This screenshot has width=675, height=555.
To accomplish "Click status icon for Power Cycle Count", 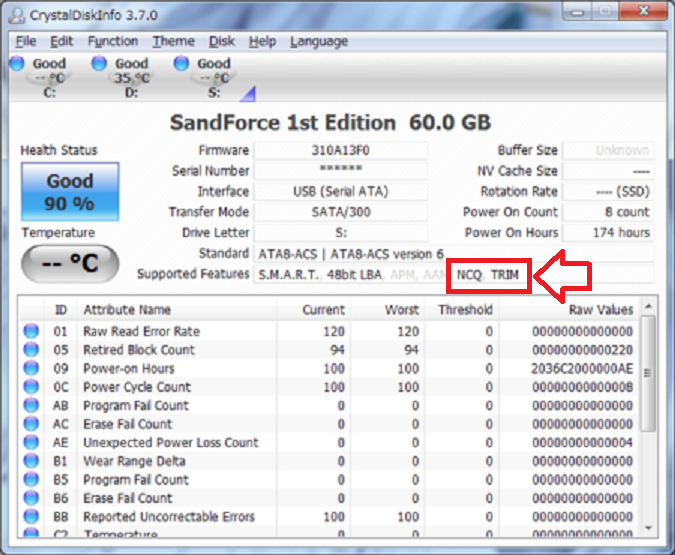I will [x=31, y=387].
